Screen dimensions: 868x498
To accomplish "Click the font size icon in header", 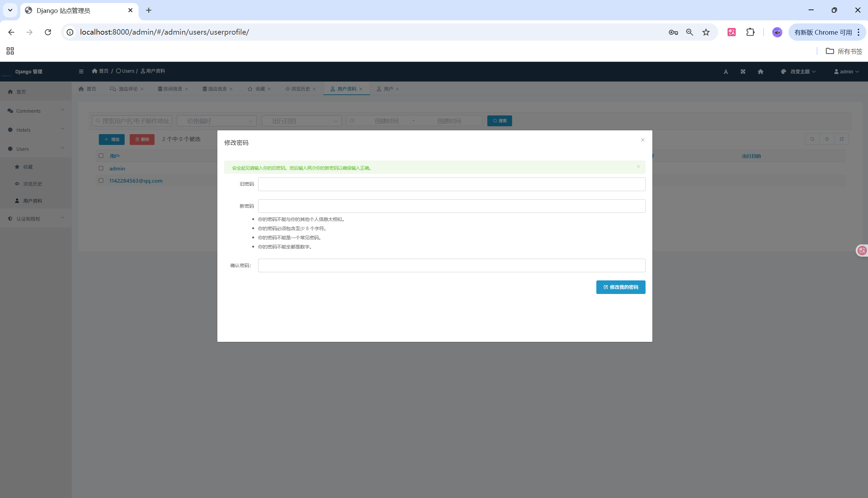I will [x=726, y=72].
